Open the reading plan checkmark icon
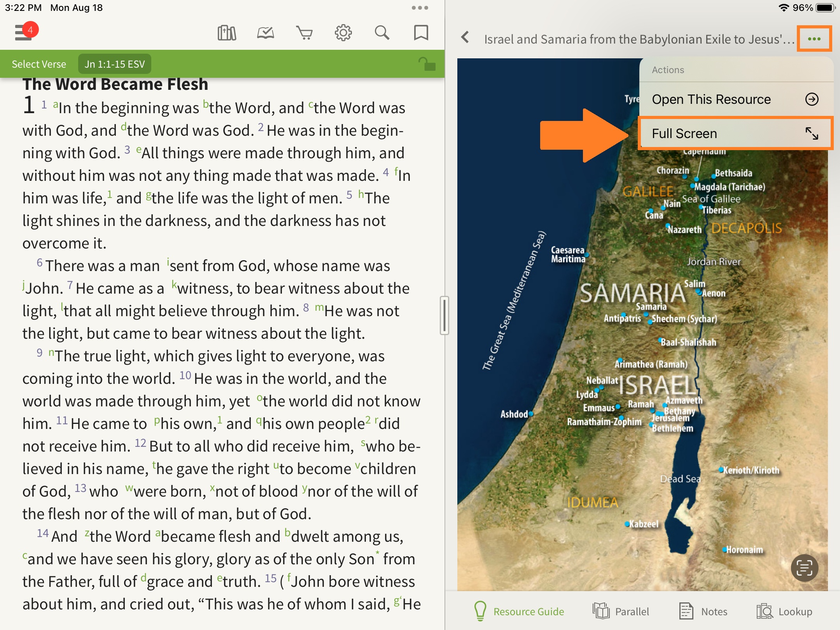840x630 pixels. tap(266, 33)
